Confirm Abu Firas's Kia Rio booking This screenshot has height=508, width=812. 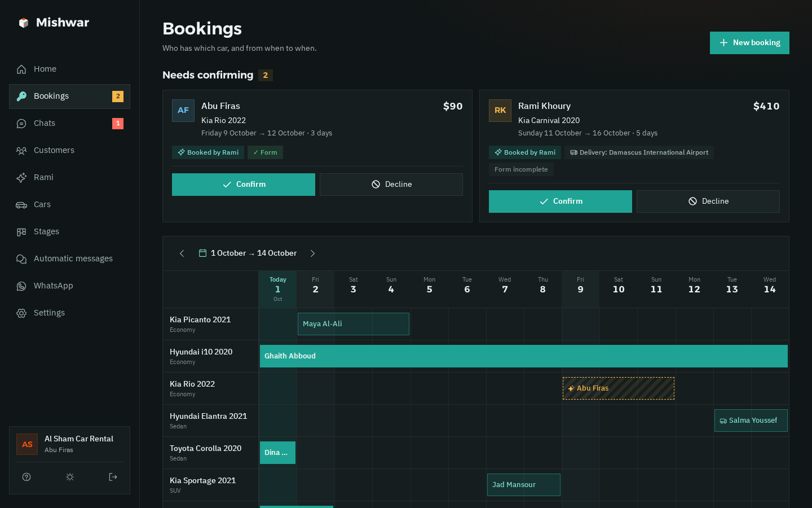[244, 185]
